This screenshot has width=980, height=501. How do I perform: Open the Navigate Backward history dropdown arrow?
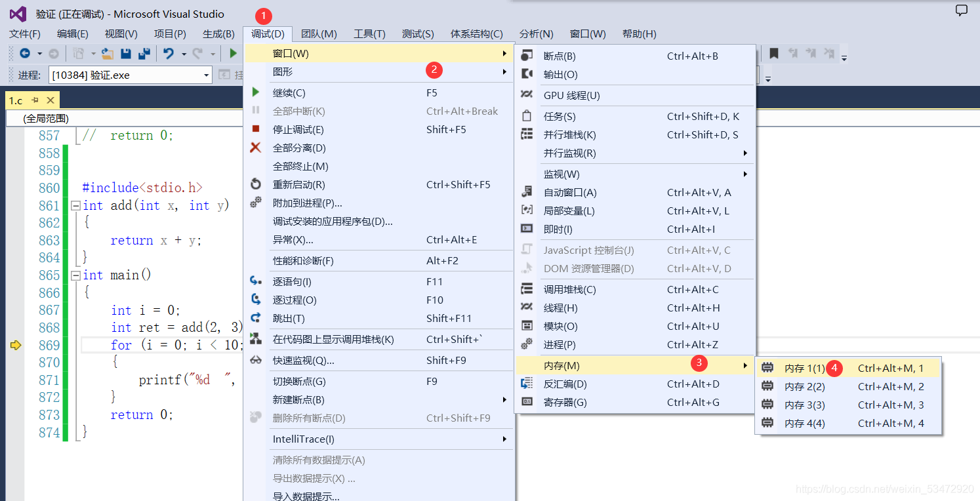[39, 54]
